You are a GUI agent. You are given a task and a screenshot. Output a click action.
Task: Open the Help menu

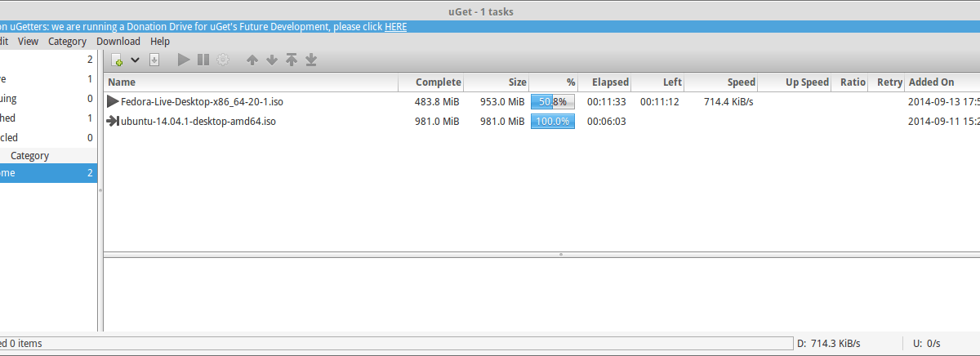click(160, 41)
